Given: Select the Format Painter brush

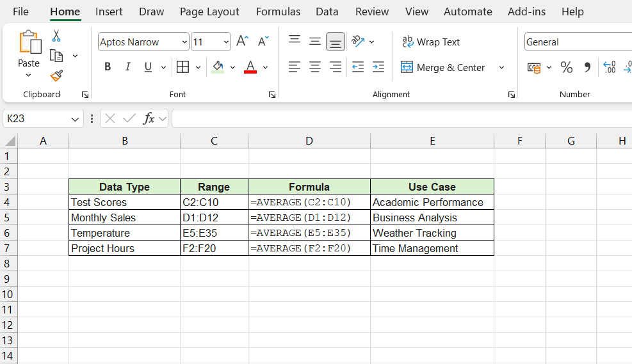Looking at the screenshot, I should (56, 75).
